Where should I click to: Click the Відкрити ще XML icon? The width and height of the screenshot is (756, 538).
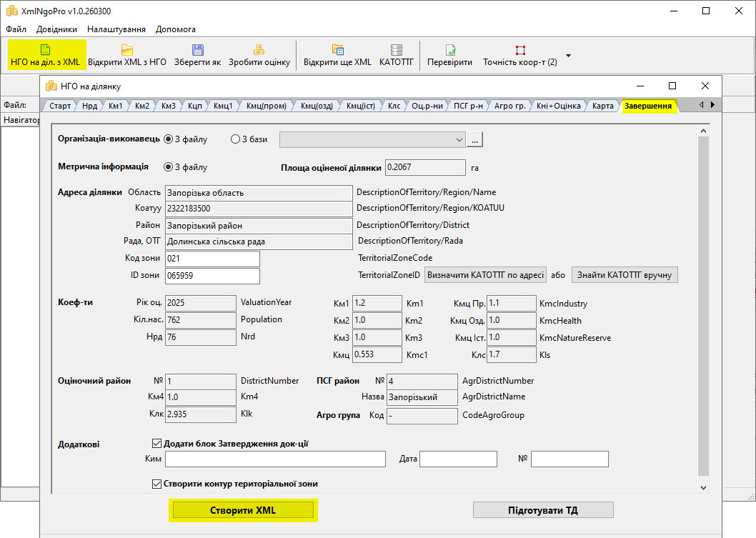(x=337, y=50)
